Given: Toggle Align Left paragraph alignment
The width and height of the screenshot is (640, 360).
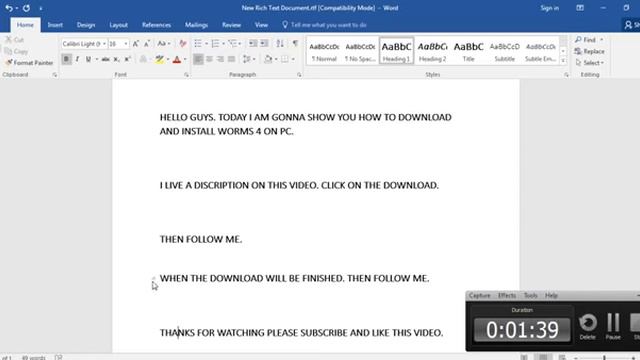Looking at the screenshot, I should click(198, 59).
